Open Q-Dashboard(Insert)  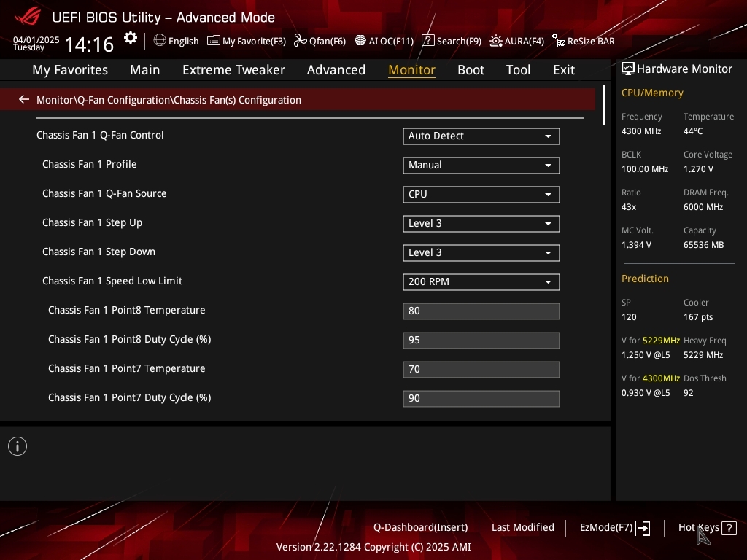421,528
